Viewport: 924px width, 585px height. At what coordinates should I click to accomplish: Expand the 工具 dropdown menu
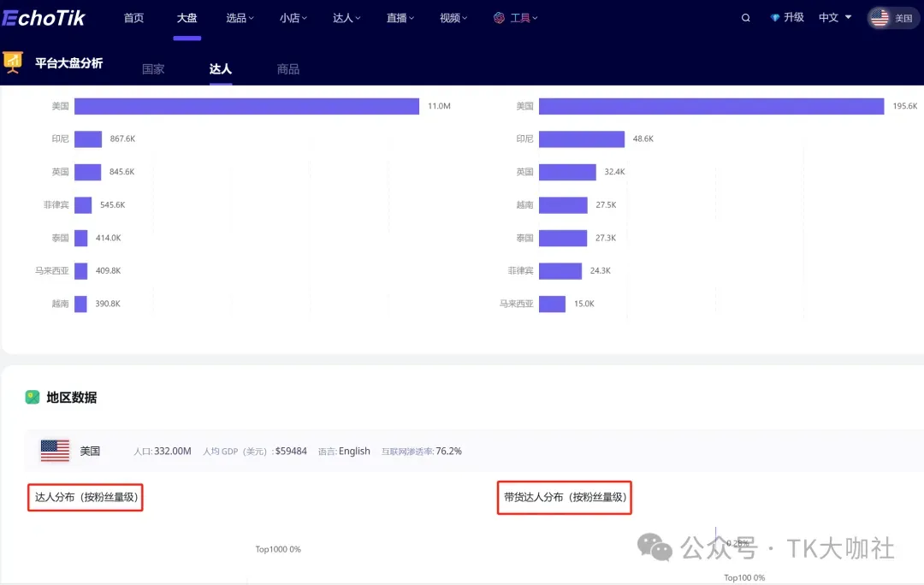[524, 18]
